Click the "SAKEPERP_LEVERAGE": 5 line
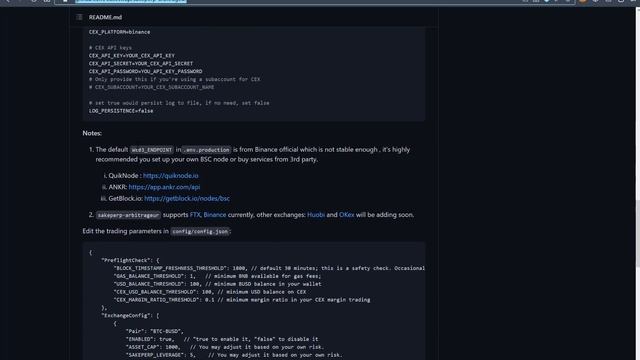The image size is (640, 360). 234,355
